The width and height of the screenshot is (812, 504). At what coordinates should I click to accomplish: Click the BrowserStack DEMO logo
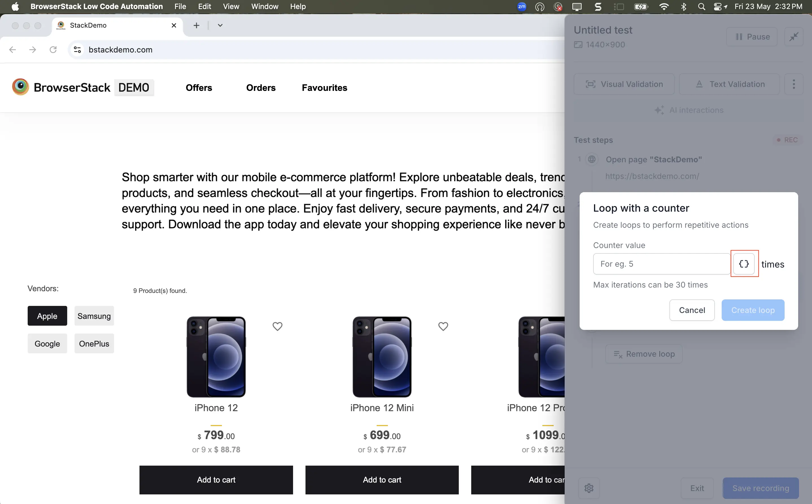[83, 87]
